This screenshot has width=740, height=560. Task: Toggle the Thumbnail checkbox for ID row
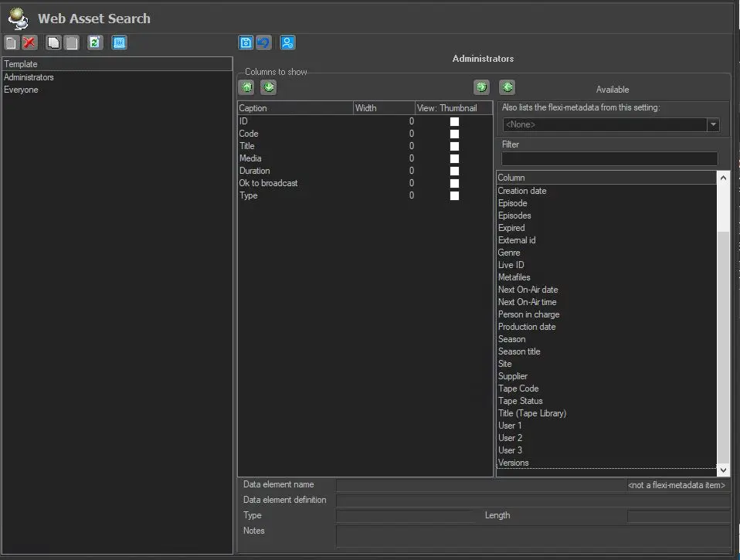(454, 121)
